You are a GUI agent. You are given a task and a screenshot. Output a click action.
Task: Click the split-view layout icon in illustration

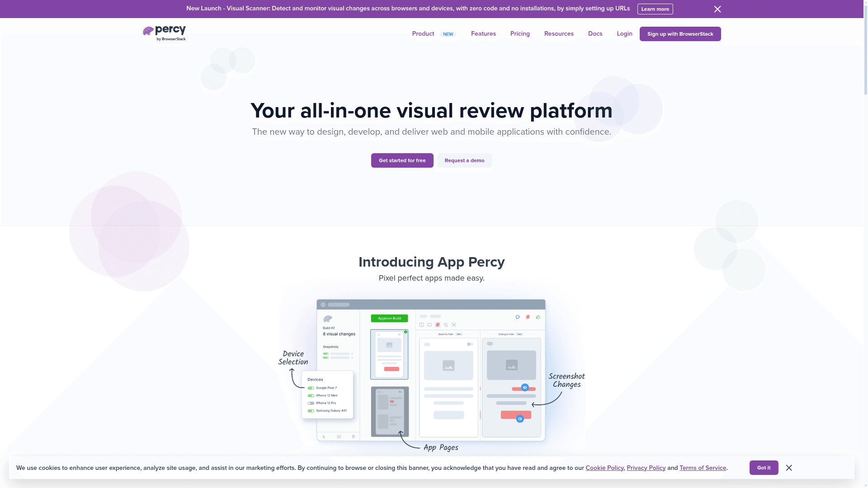point(421,325)
